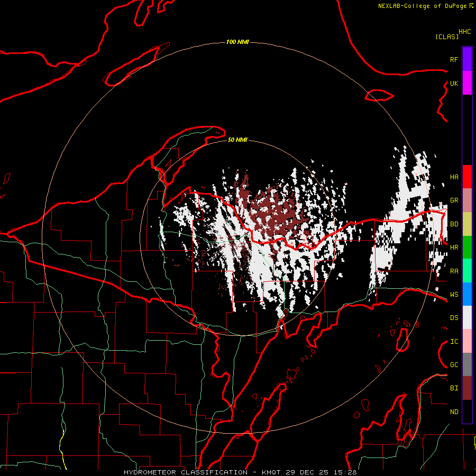Image resolution: width=476 pixels, height=476 pixels.
Task: Click the DS white legend swatch
Action: (x=467, y=317)
